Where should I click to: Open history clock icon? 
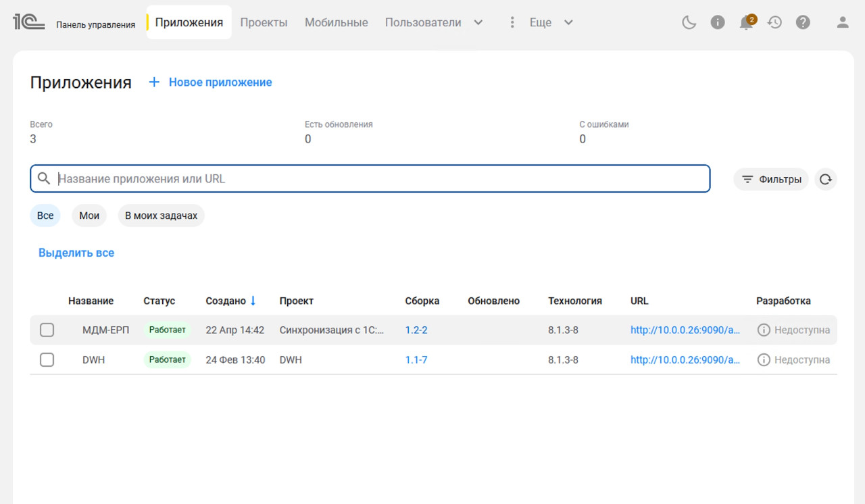click(775, 22)
